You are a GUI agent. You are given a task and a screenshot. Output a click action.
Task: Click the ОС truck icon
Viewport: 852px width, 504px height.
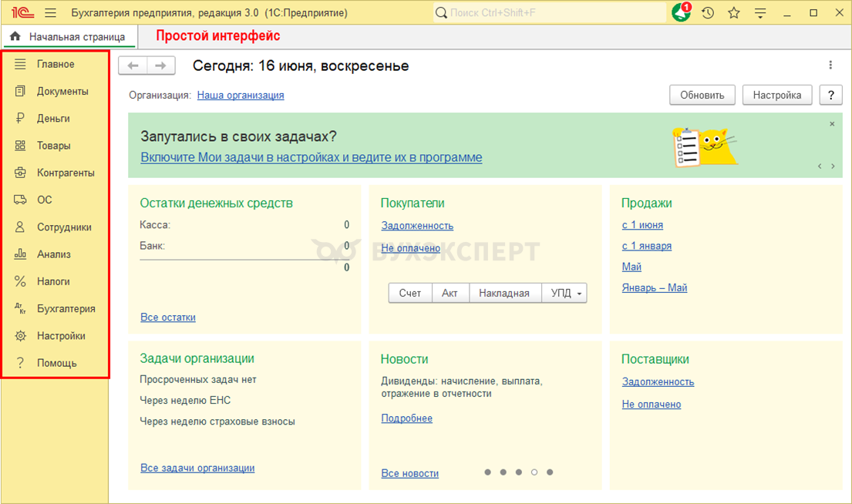click(x=20, y=200)
